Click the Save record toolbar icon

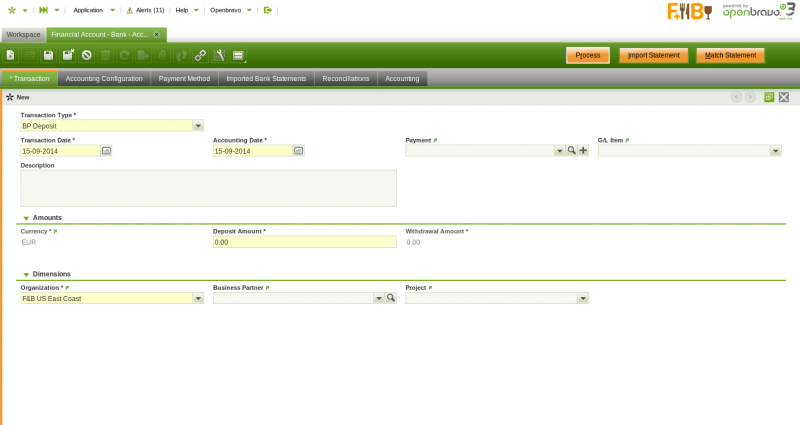48,55
